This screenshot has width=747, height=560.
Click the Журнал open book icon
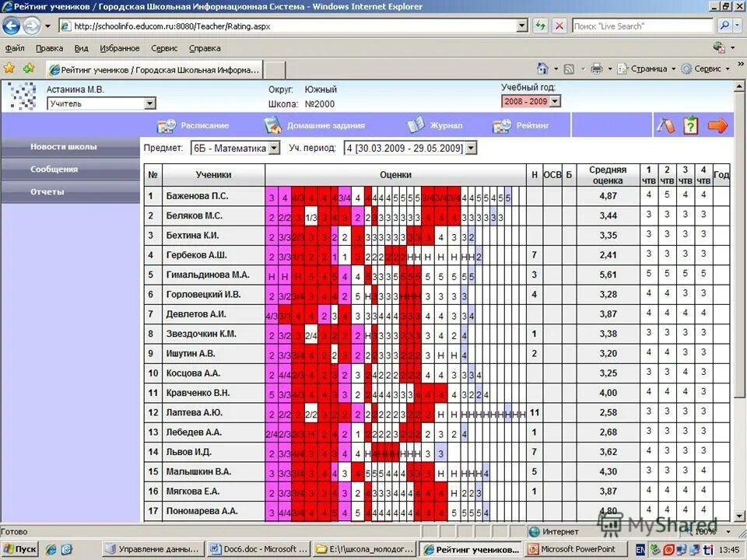[416, 125]
